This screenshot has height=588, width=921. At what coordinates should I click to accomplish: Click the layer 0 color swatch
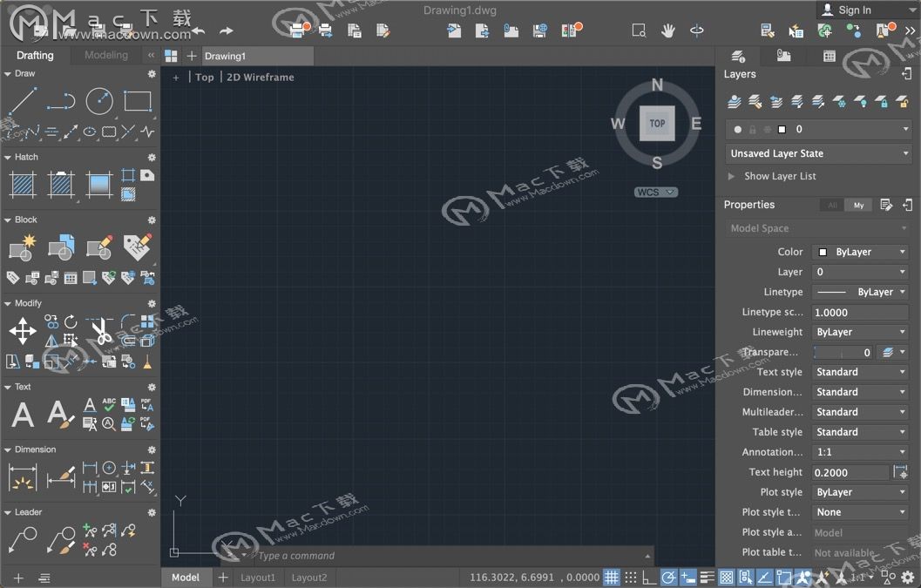[x=782, y=129]
